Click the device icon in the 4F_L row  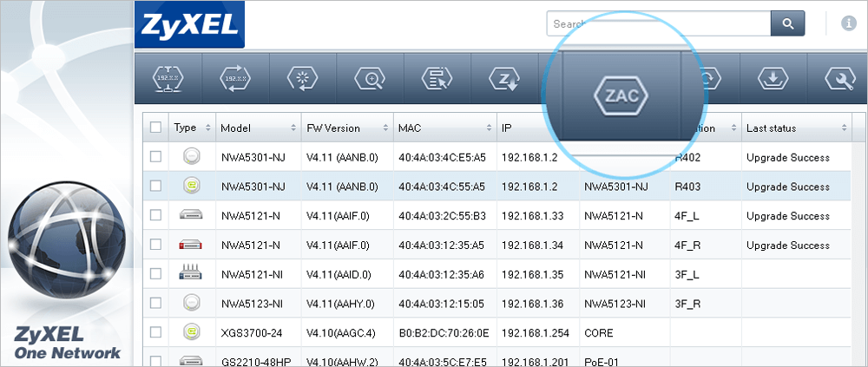(x=191, y=215)
